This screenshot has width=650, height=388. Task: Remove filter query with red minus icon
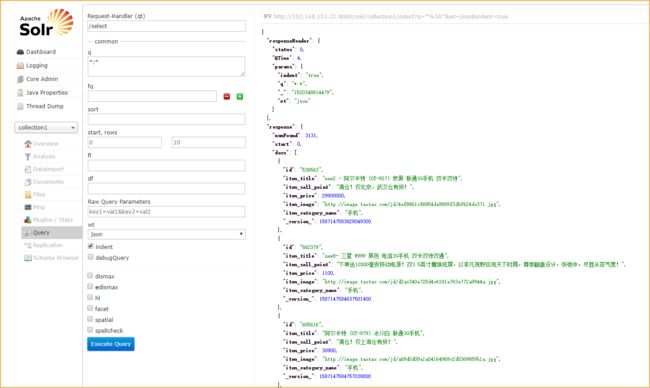click(x=227, y=97)
